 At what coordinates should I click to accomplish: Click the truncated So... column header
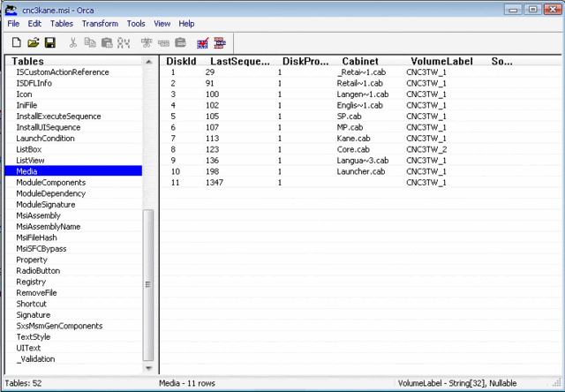pos(502,61)
